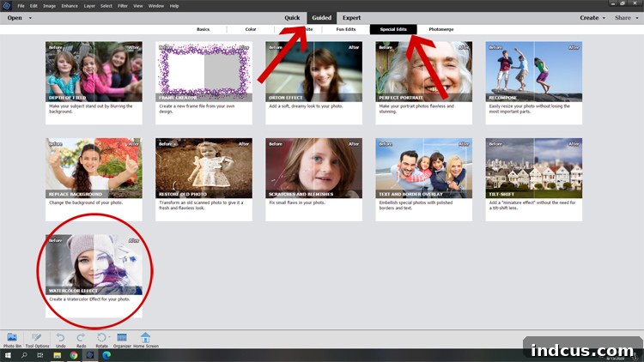Select the Color category tab
This screenshot has width=644, height=362.
click(x=251, y=29)
